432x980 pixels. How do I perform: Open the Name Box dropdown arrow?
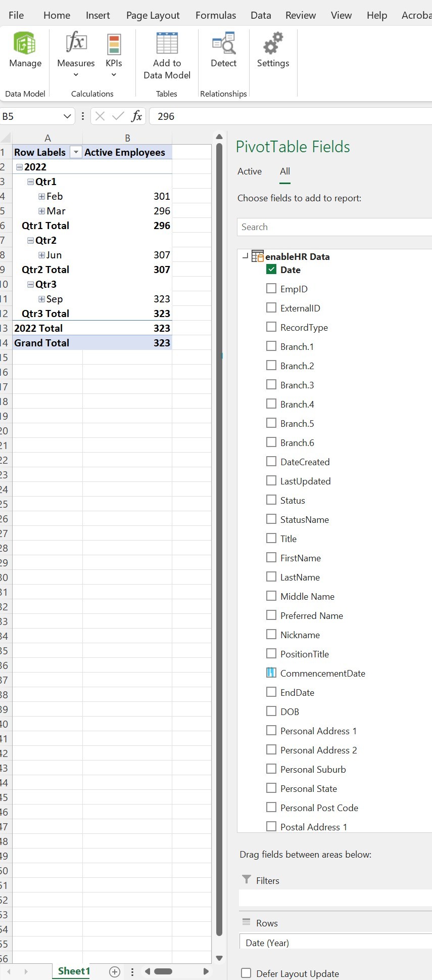pyautogui.click(x=67, y=116)
